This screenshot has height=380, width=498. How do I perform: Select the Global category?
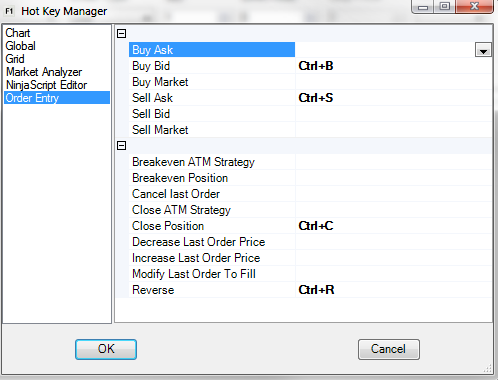[x=20, y=46]
